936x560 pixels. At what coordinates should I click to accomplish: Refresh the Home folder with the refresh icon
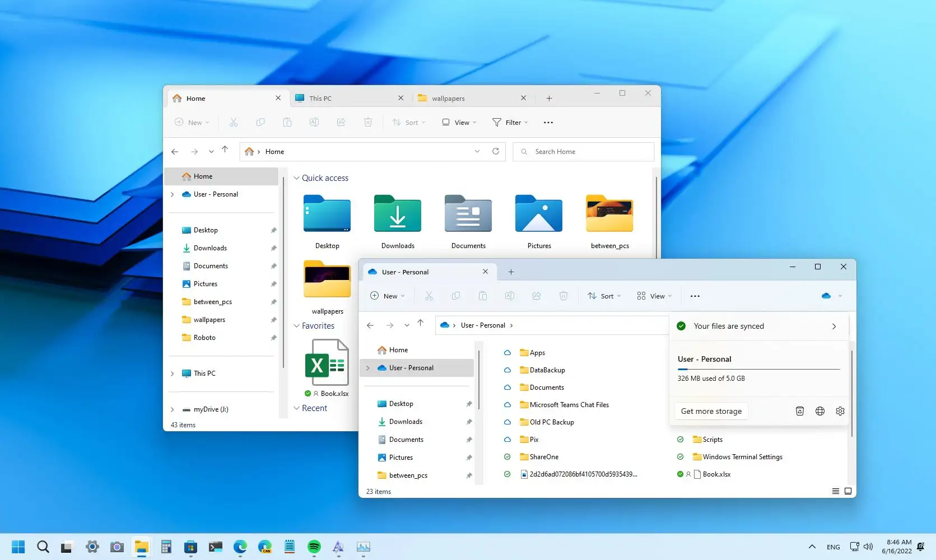tap(495, 151)
